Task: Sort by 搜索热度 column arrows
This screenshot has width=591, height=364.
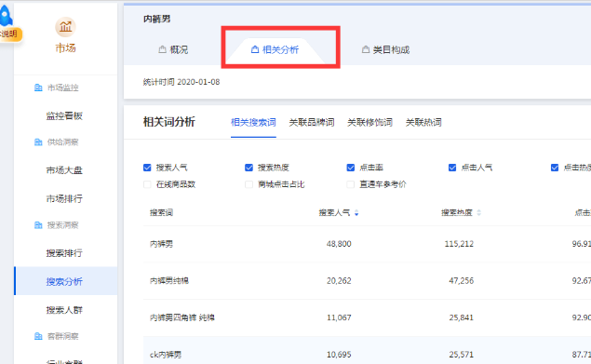Action: coord(478,213)
